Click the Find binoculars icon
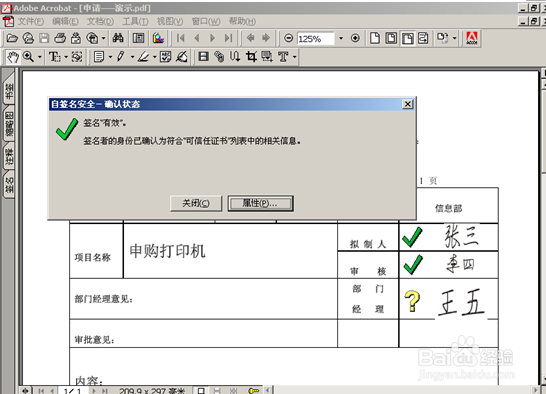 [118, 38]
